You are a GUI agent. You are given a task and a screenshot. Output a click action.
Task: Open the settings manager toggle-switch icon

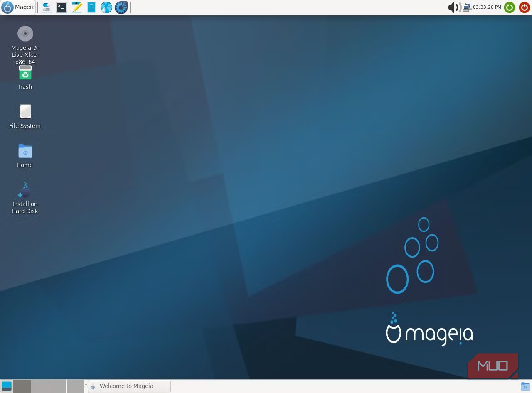[x=47, y=7]
